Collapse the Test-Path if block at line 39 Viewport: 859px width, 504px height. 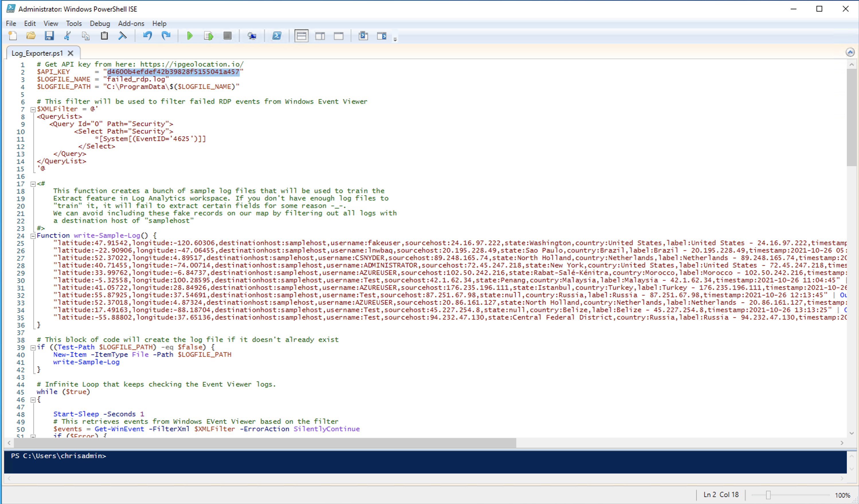(33, 348)
